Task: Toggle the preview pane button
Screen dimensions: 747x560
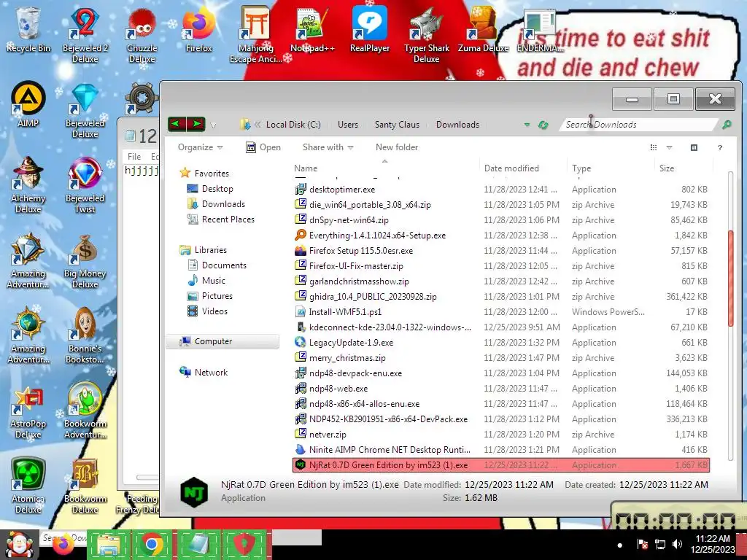Action: [x=694, y=147]
